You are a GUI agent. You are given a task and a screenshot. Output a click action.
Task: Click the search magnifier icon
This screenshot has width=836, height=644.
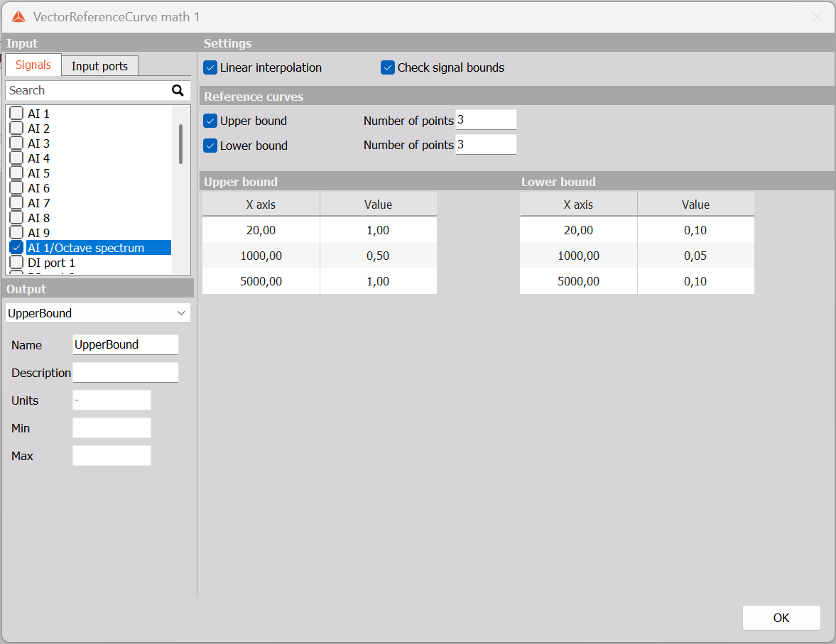178,91
